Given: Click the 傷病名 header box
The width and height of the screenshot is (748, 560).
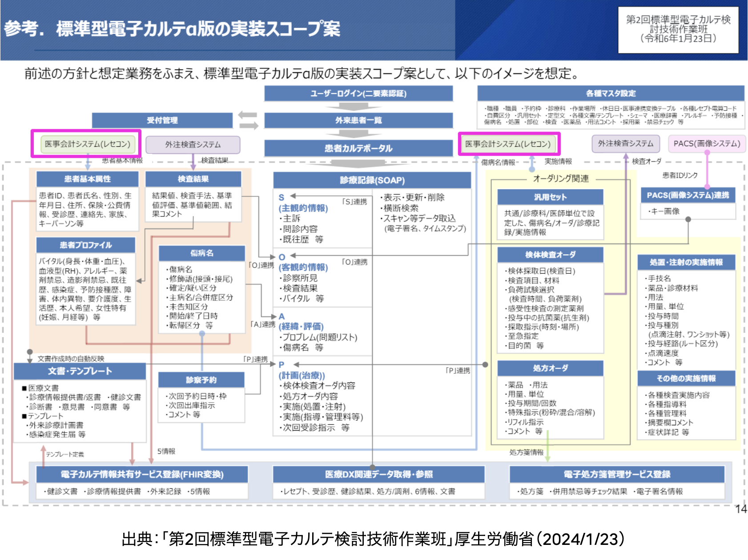Looking at the screenshot, I should (x=202, y=253).
